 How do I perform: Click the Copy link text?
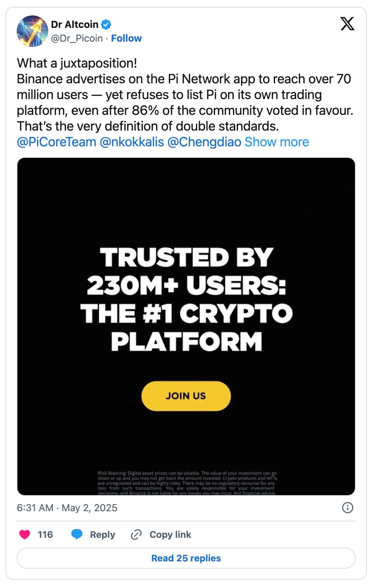170,535
